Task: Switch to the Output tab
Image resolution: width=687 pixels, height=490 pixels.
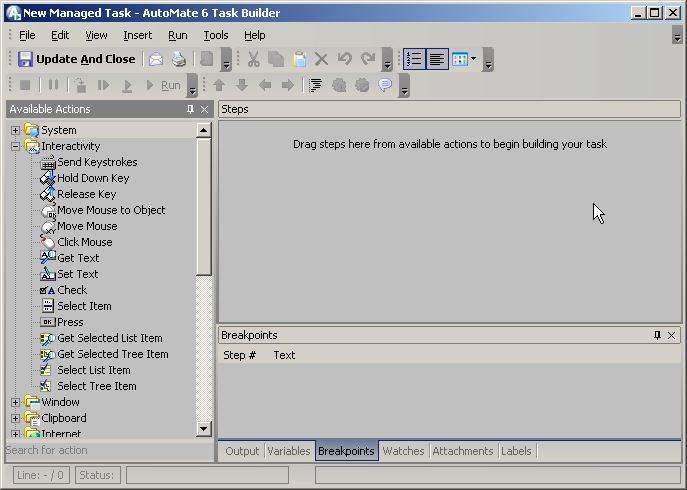Action: (242, 451)
